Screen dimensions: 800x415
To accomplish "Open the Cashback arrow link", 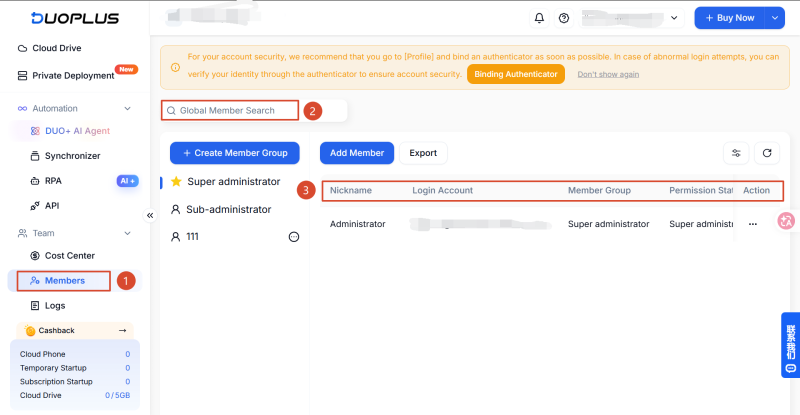I will click(122, 331).
